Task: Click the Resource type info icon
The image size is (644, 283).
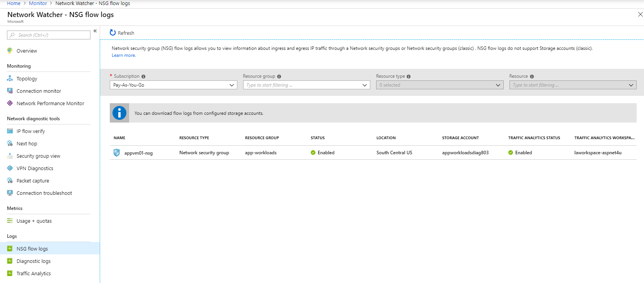Action: click(x=409, y=77)
